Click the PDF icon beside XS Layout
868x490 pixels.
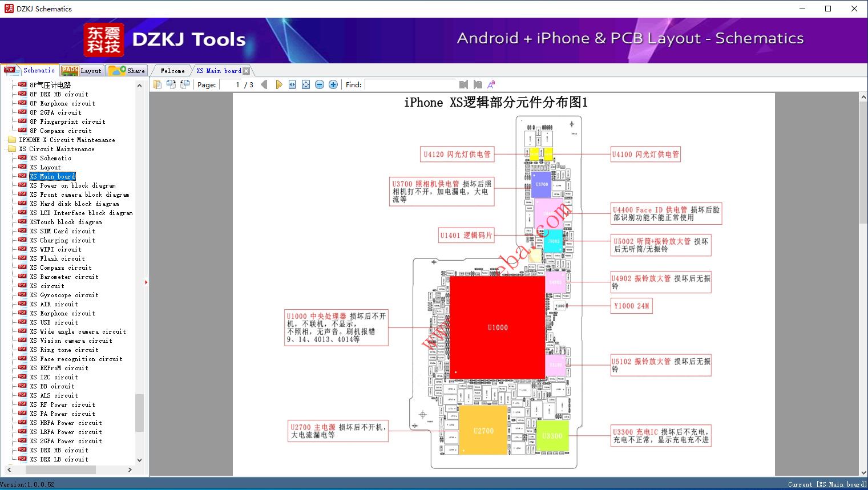pyautogui.click(x=22, y=167)
